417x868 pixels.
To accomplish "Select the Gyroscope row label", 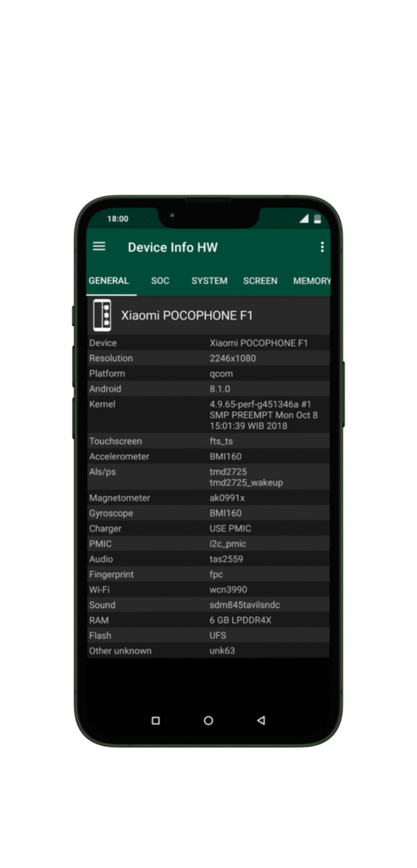I will [x=111, y=513].
